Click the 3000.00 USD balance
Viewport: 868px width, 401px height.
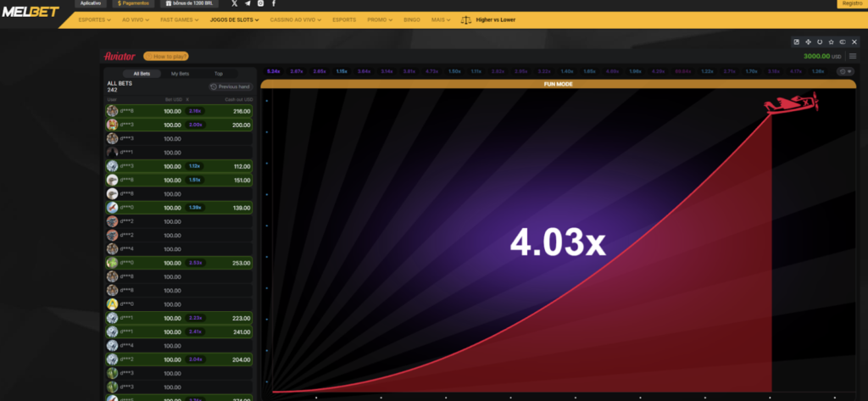(822, 56)
